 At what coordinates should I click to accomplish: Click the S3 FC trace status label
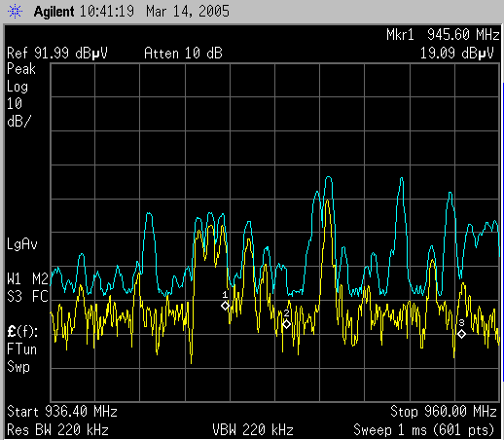click(27, 296)
